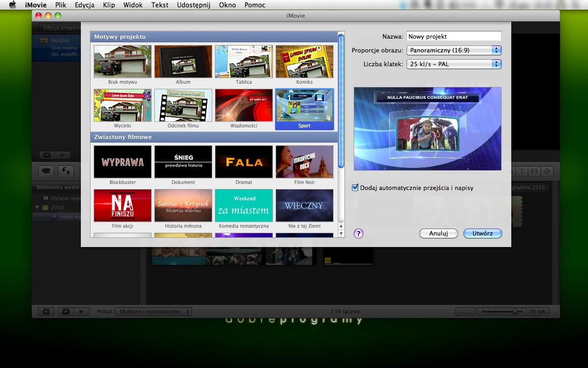The width and height of the screenshot is (588, 368).
Task: Collapse the 2010 library tree item
Action: [x=38, y=207]
